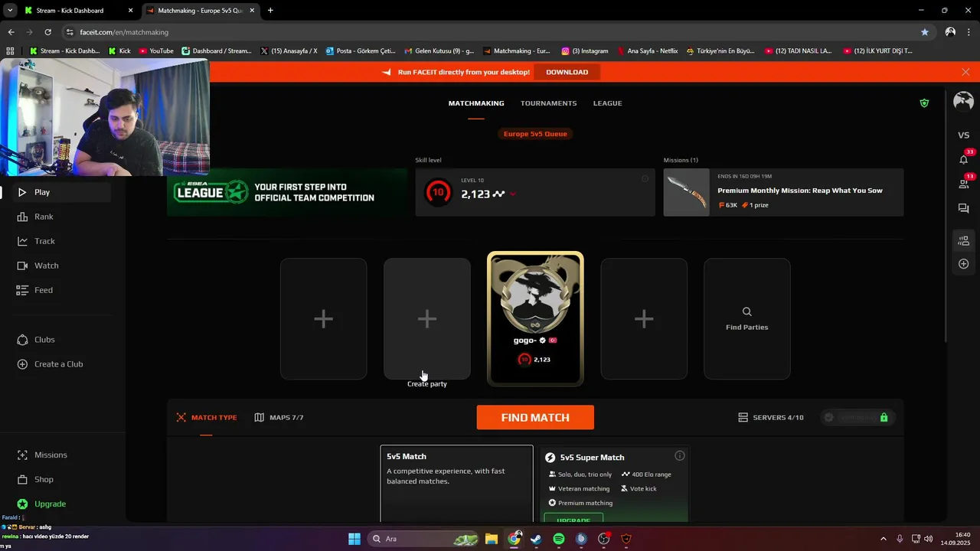The width and height of the screenshot is (980, 551).
Task: Open the ESEA League banner
Action: pyautogui.click(x=287, y=192)
